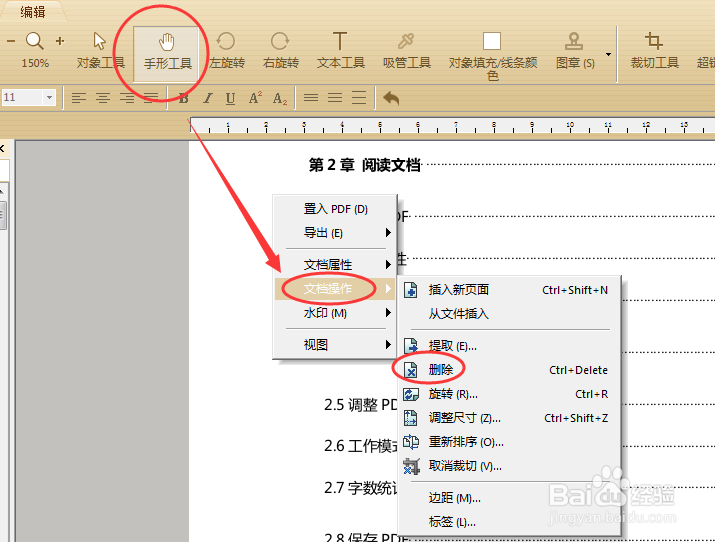Apply subscript formatting
This screenshot has height=542, width=715.
point(280,98)
